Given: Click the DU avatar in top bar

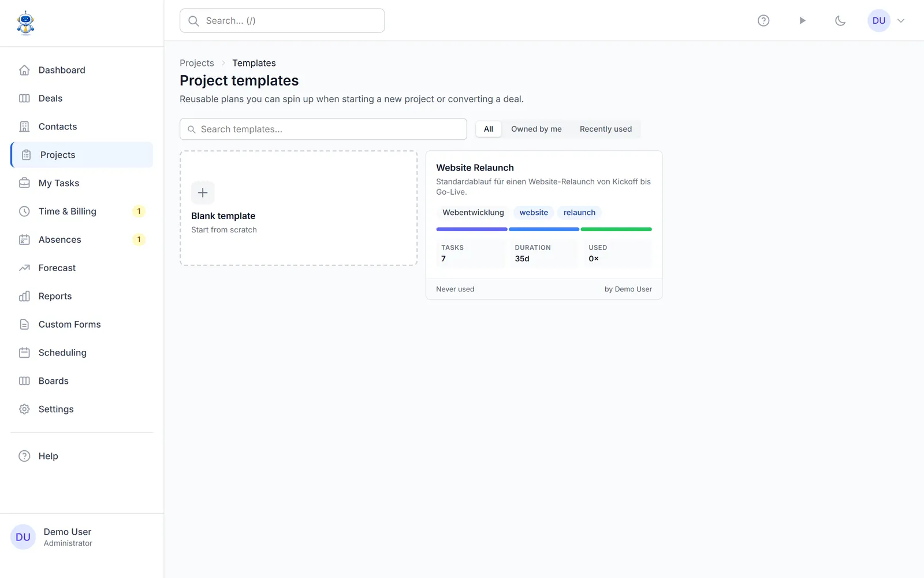Looking at the screenshot, I should (879, 21).
